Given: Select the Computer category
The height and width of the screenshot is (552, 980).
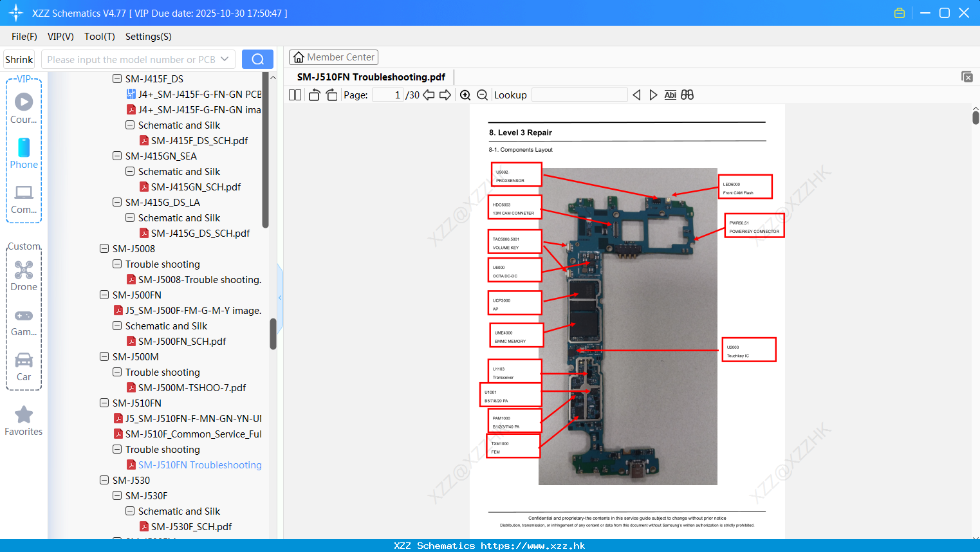Looking at the screenshot, I should coord(24,199).
